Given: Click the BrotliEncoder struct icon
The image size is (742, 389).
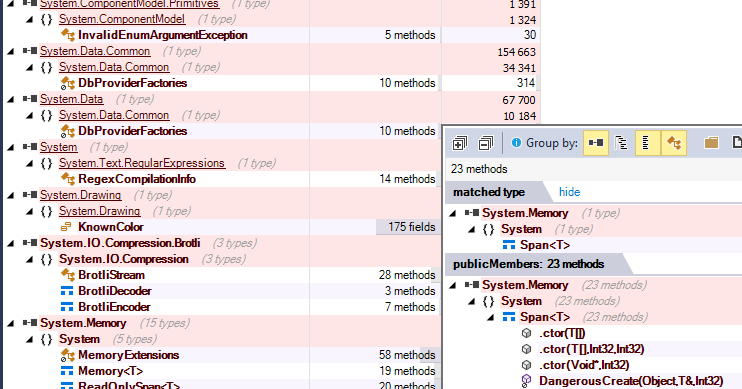Looking at the screenshot, I should click(67, 307).
